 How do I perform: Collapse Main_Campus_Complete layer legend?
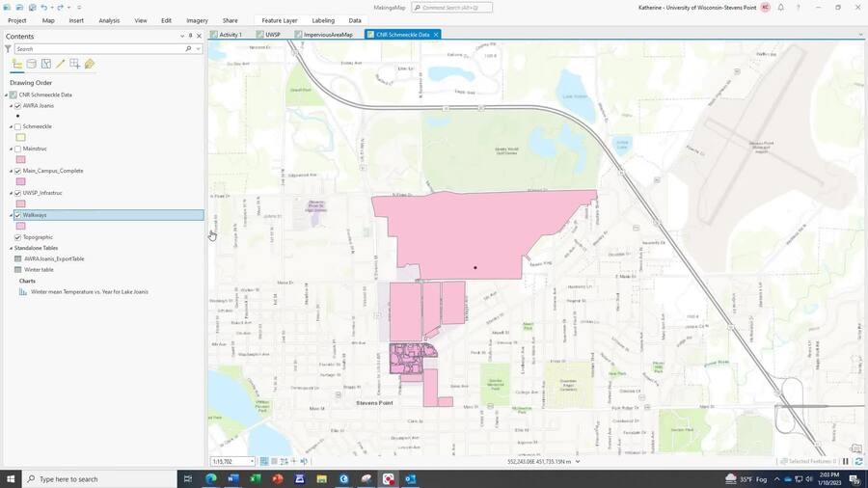coord(11,171)
